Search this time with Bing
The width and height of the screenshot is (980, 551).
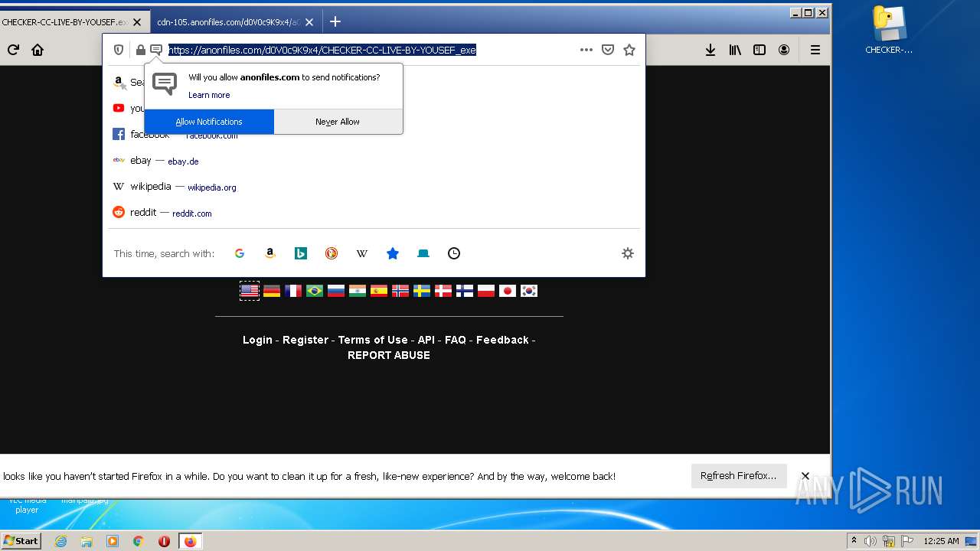(x=301, y=253)
